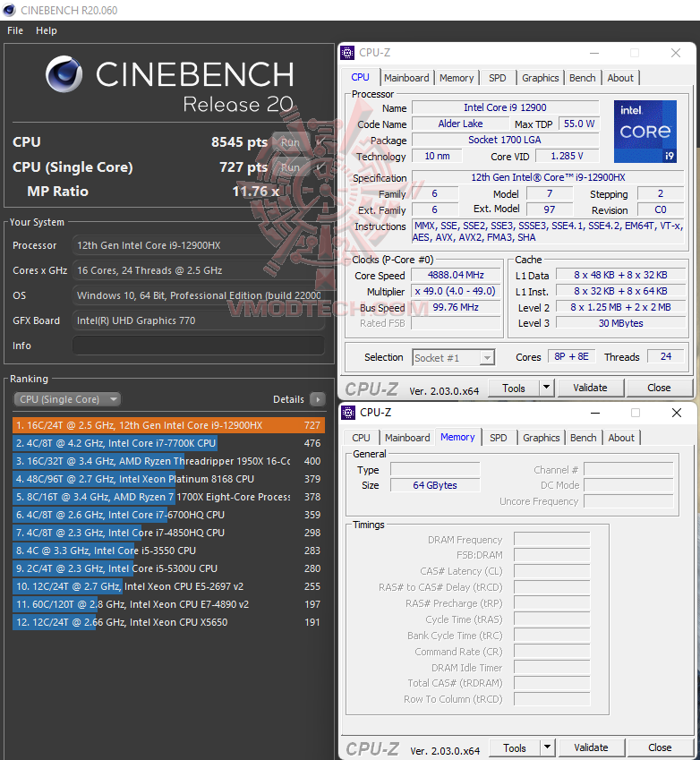
Task: Click Tools button in bottom CPU-Z window
Action: [x=515, y=747]
